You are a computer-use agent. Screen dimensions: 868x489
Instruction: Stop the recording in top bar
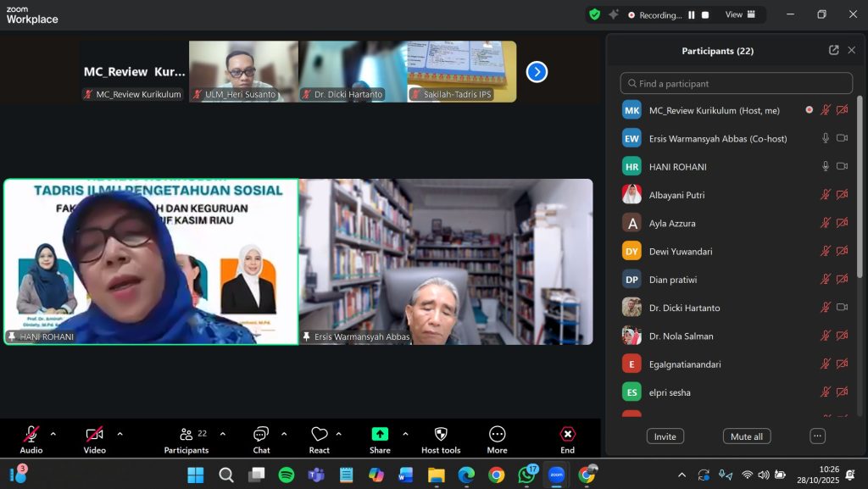pos(706,15)
